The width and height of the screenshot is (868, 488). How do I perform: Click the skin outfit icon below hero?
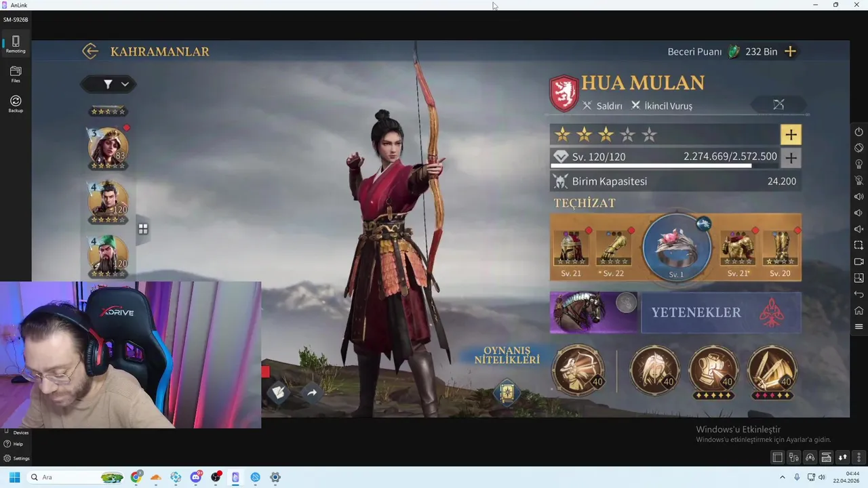pos(279,392)
